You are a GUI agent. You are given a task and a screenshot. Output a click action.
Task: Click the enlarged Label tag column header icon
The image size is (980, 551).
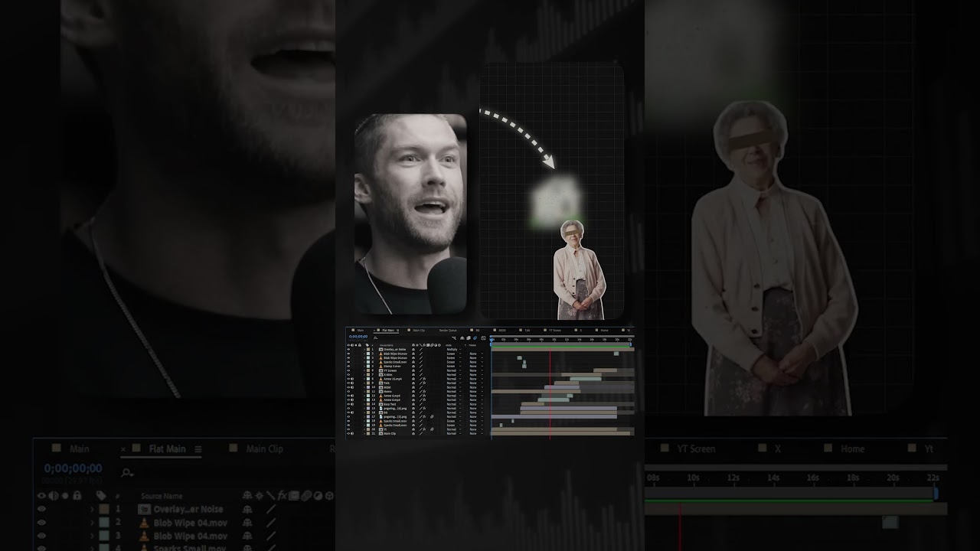101,496
